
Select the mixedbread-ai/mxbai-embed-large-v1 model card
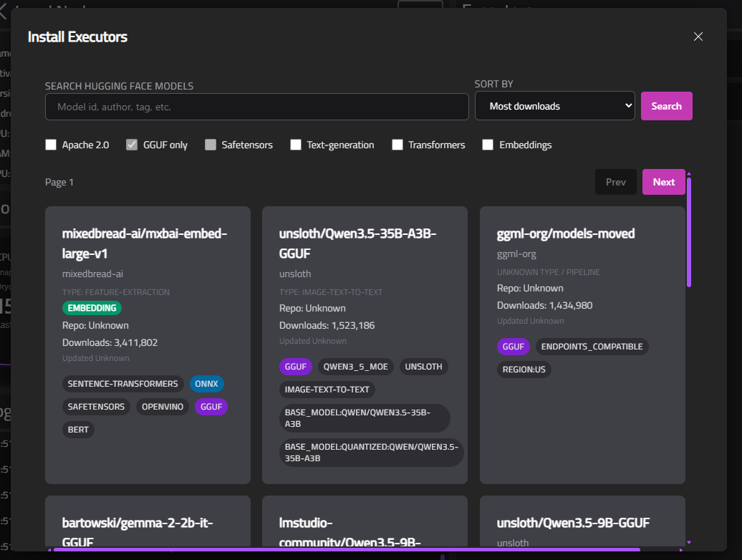tap(148, 243)
